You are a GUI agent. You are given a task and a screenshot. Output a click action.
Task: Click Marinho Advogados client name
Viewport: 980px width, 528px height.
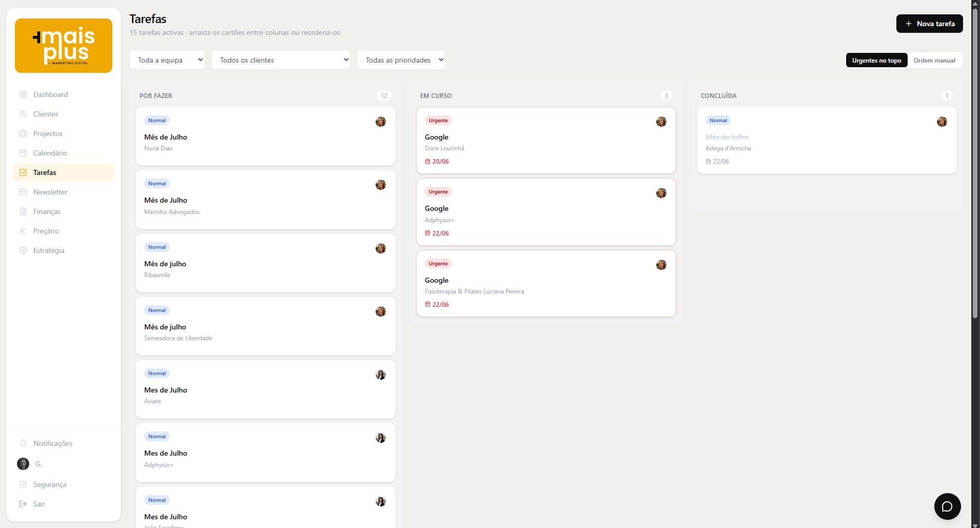172,212
